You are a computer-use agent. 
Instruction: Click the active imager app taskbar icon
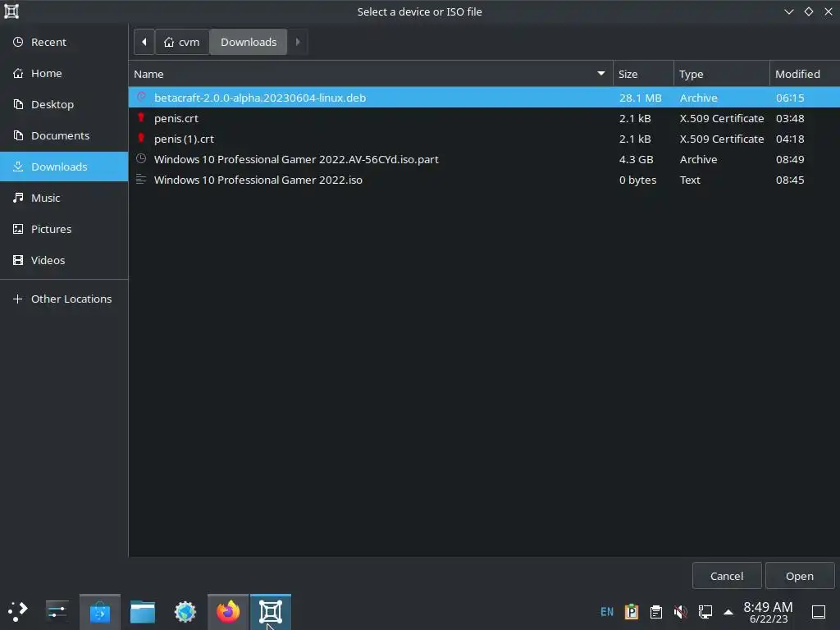point(271,612)
